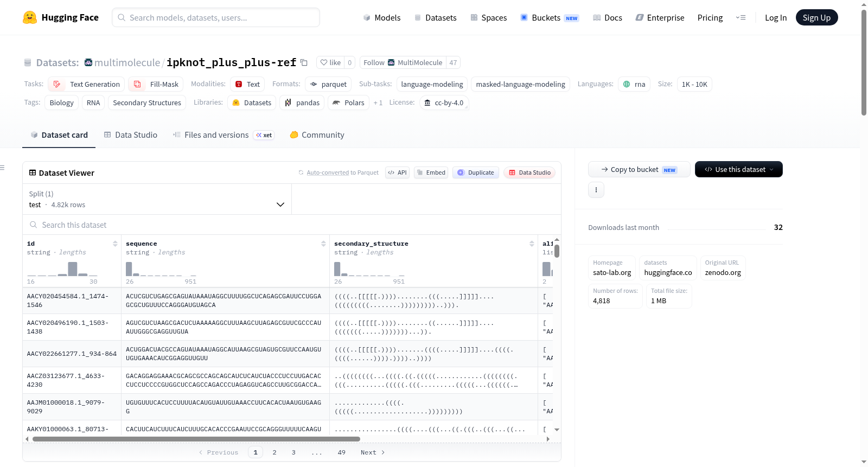Click the Embed button

pos(431,172)
